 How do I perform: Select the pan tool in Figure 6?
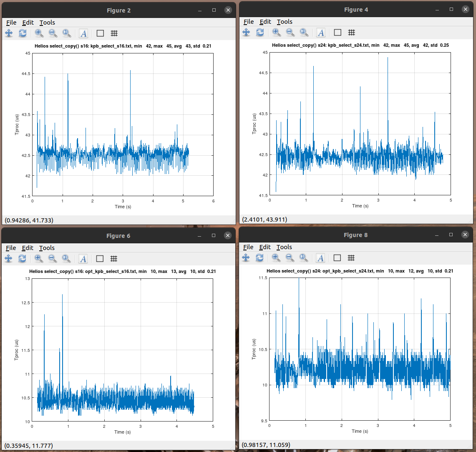point(9,258)
